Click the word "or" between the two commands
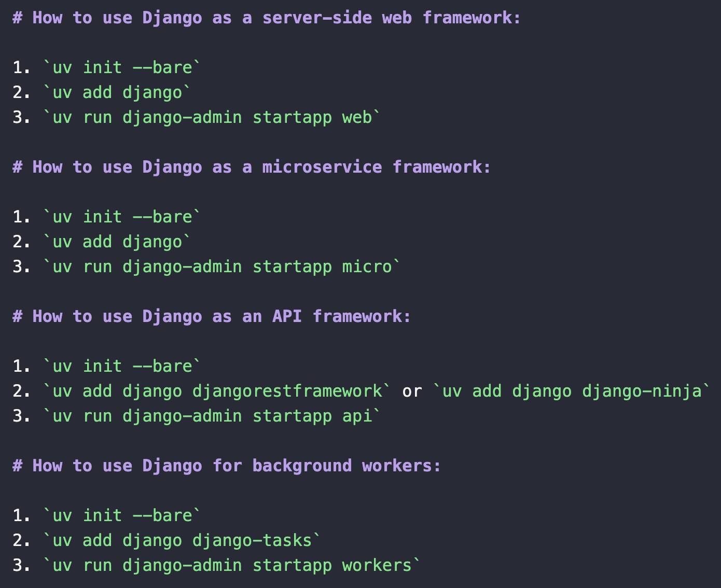The image size is (721, 588). pyautogui.click(x=412, y=391)
